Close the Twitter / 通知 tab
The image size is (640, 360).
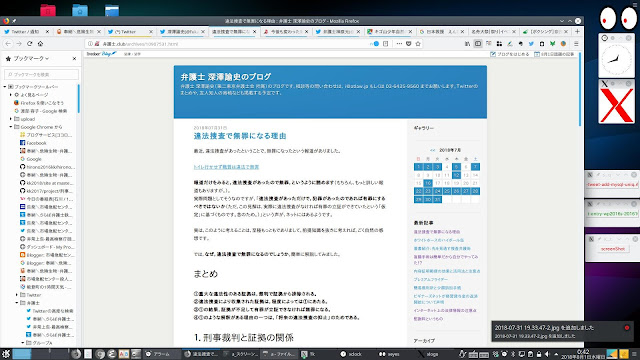[x=47, y=31]
